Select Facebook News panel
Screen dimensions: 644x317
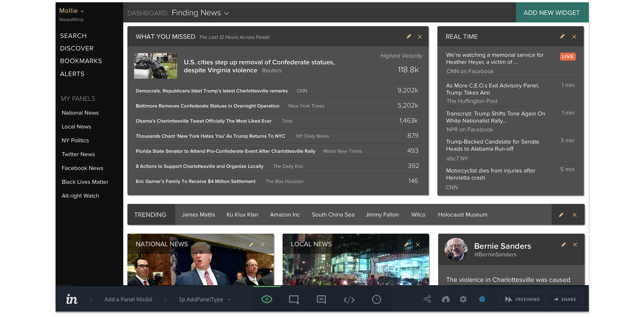coord(82,168)
